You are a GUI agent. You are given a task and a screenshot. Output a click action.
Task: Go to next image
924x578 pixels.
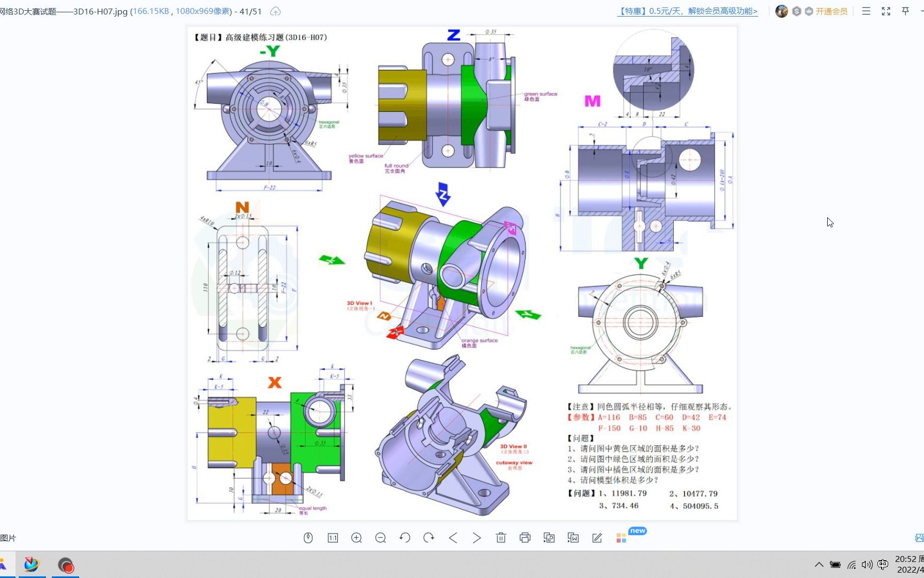[477, 538]
